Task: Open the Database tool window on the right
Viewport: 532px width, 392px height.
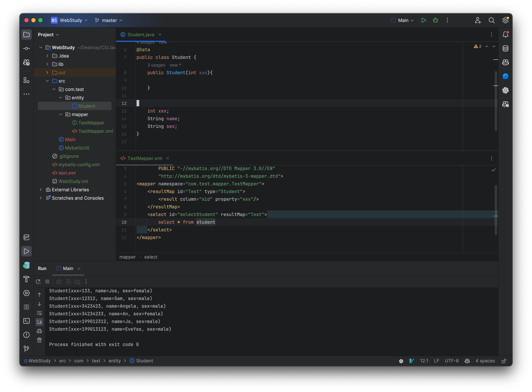Action: coord(505,48)
